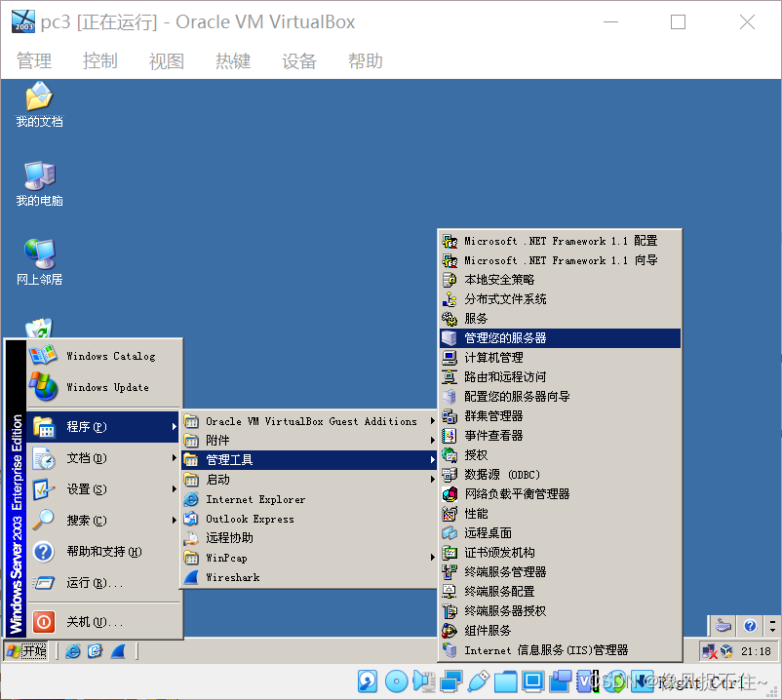Expand 启动 programs folder
Viewport: 782px width, 700px height.
click(x=308, y=480)
